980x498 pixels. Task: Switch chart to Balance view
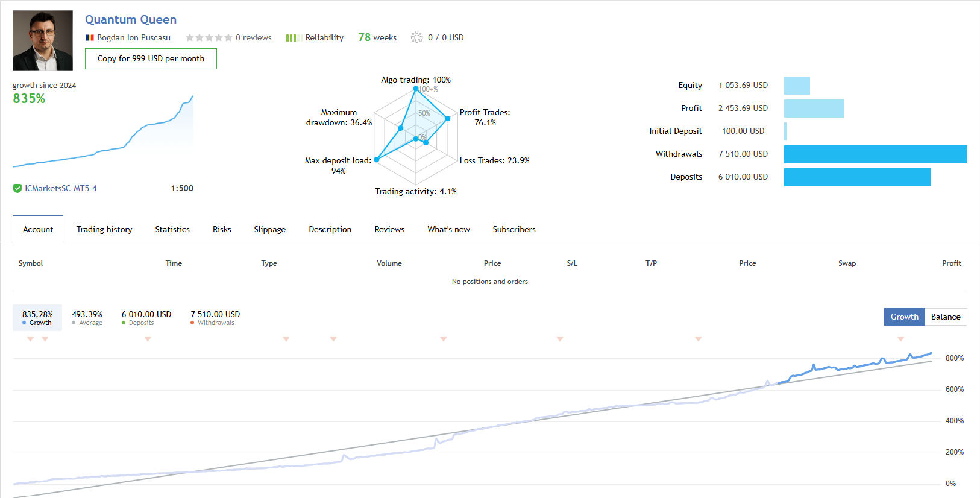(946, 317)
